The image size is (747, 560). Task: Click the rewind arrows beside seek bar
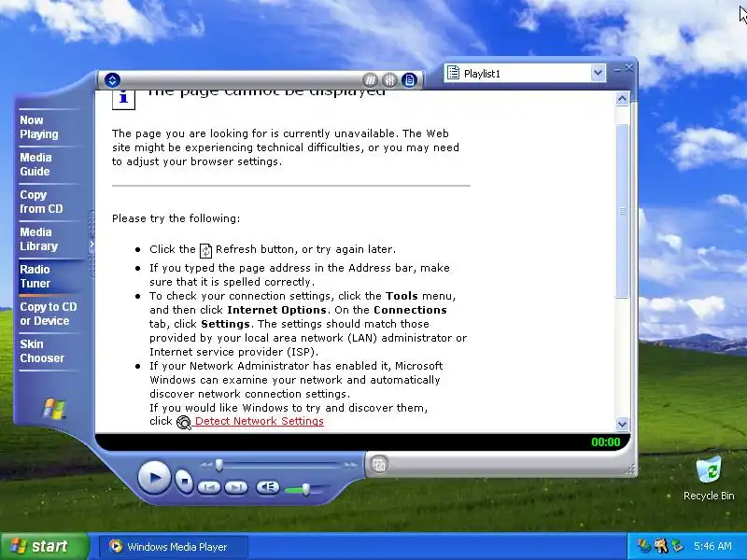click(205, 465)
